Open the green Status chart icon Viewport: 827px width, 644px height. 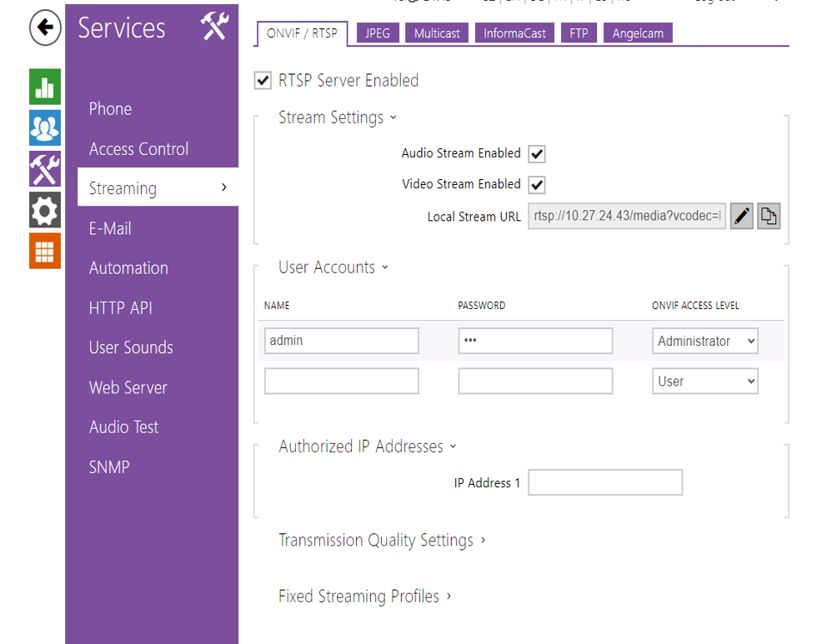click(x=45, y=87)
